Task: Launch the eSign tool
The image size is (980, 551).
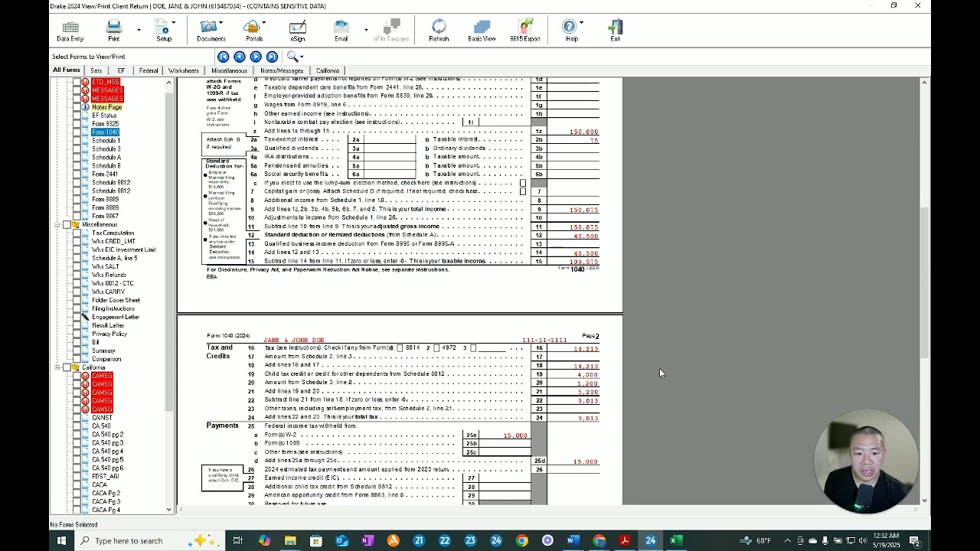Action: [297, 31]
